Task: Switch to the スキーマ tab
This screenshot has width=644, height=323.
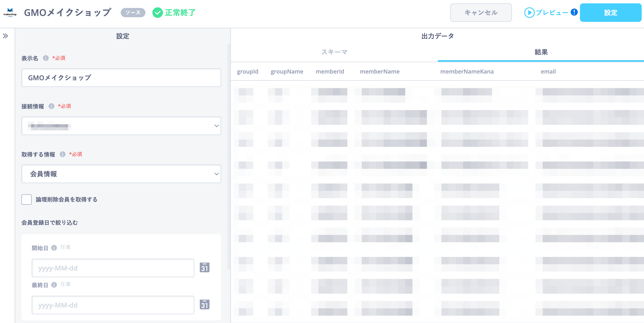Action: tap(334, 52)
